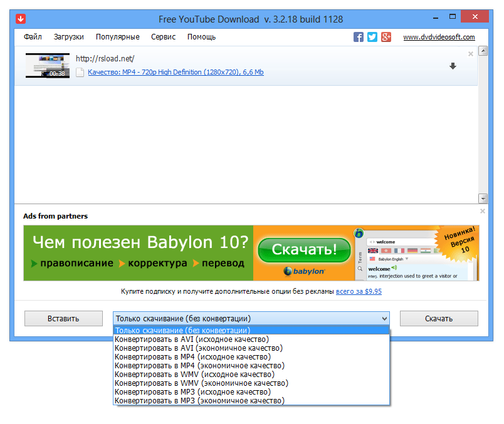Open the Файл menu
This screenshot has width=504, height=424.
33,37
